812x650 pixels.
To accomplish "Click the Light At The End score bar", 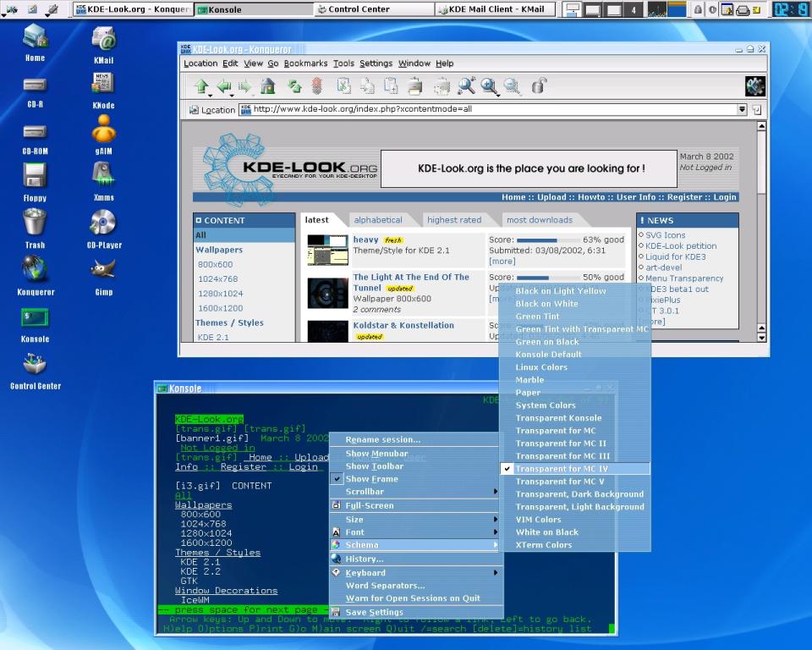I will (548, 278).
